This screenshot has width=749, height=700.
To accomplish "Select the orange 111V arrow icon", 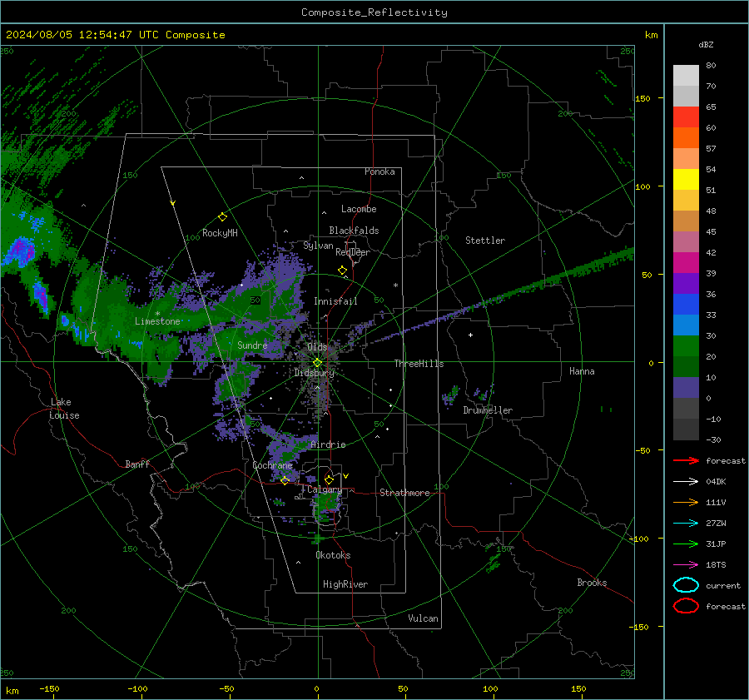I will tap(686, 502).
